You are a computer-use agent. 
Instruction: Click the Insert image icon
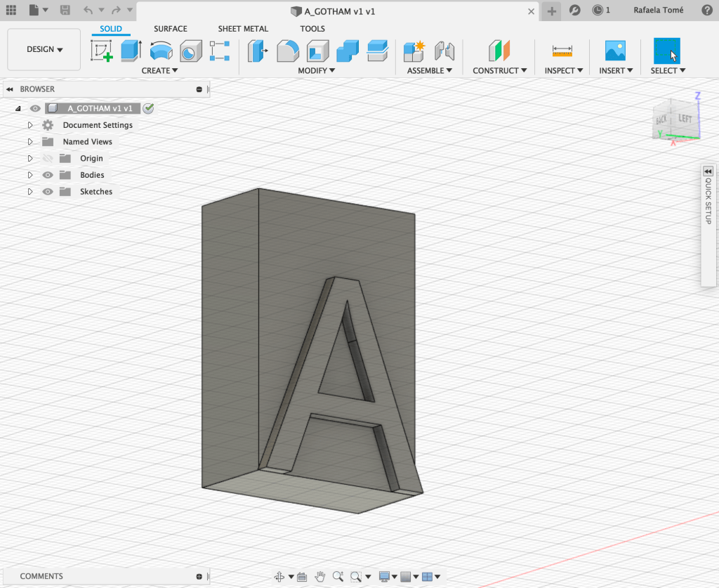615,51
